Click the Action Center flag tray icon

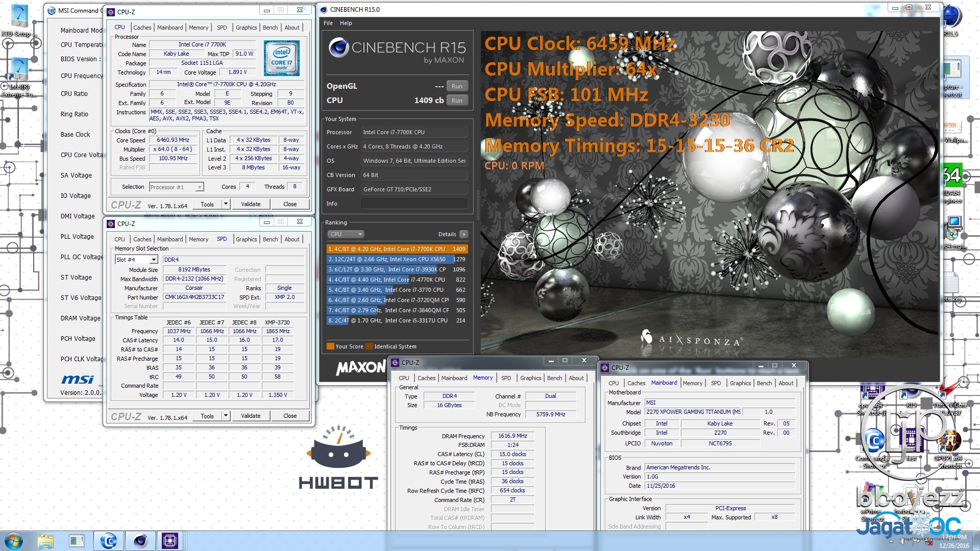coord(916,541)
